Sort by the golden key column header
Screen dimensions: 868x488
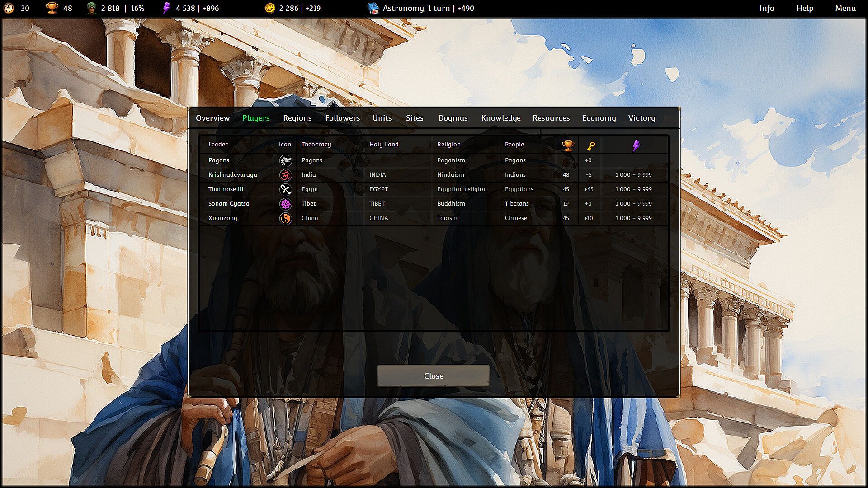[x=591, y=145]
